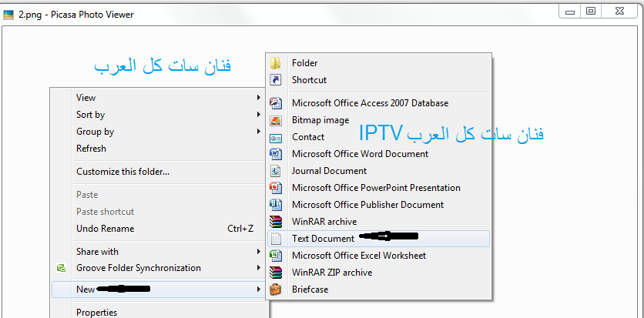Maximize the Picasa Photo Viewer window
Screen dimensions: 644x318
tap(591, 12)
